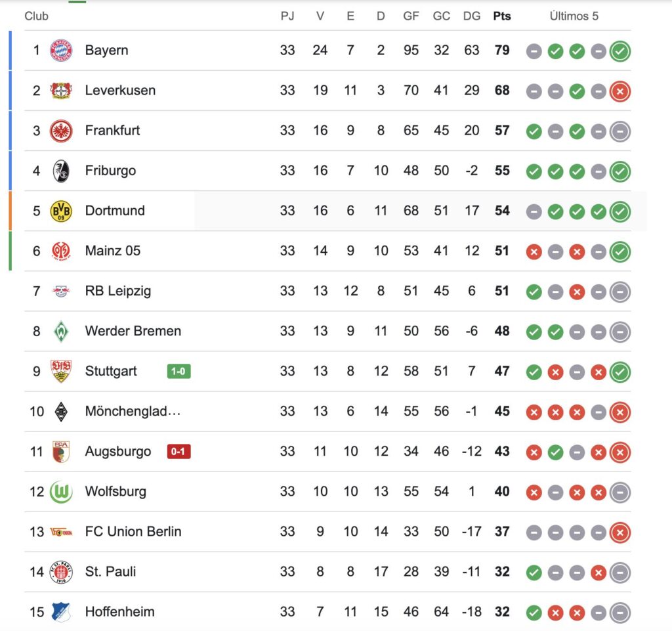
Task: Select the Mönchengladbach team row name
Action: coord(133,411)
